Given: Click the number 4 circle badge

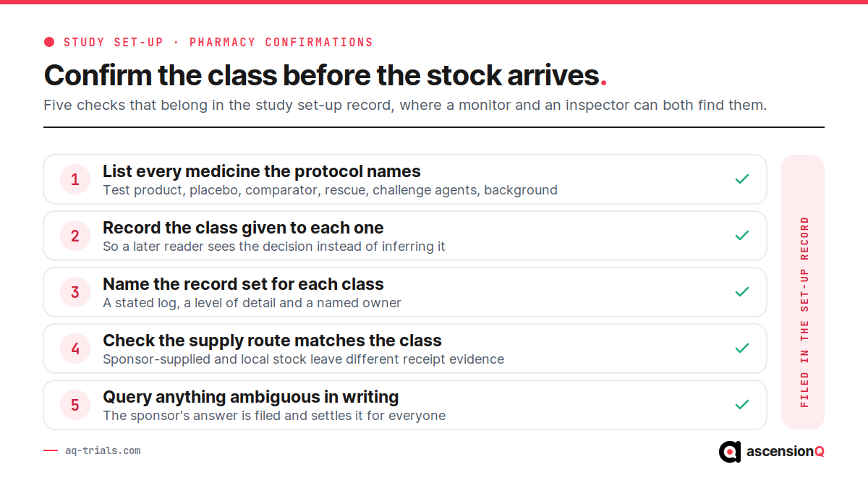Looking at the screenshot, I should [x=75, y=348].
